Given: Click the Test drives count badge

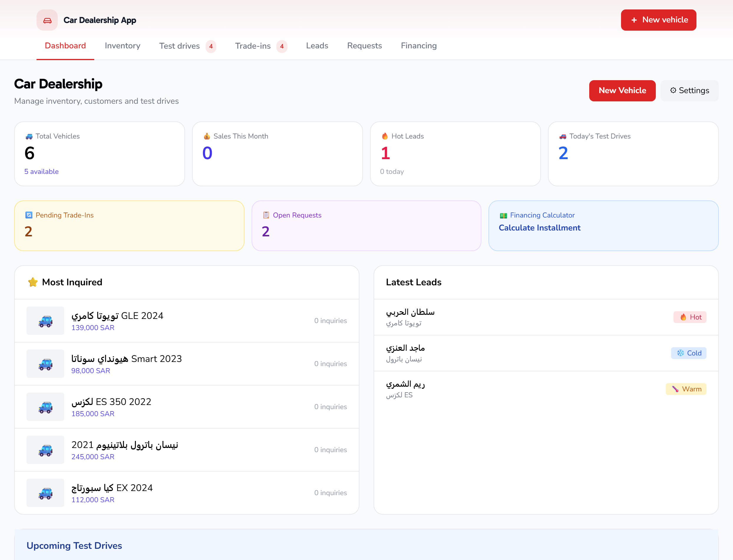Looking at the screenshot, I should click(x=211, y=46).
